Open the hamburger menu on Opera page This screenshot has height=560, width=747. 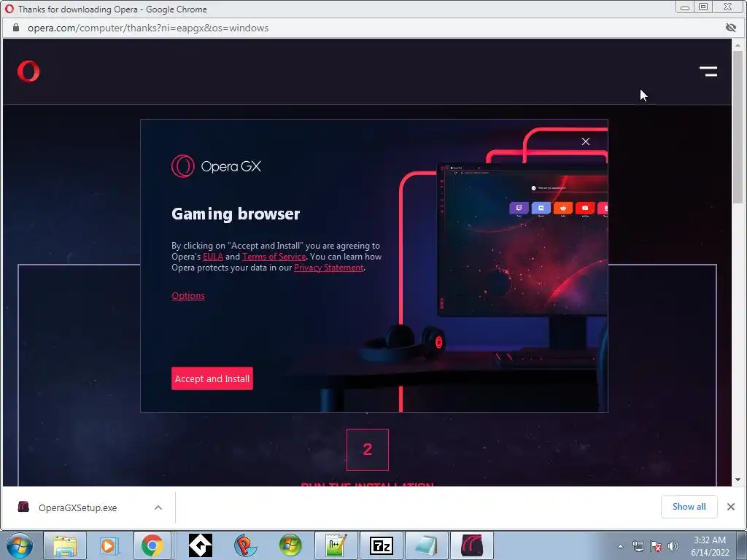pyautogui.click(x=708, y=71)
